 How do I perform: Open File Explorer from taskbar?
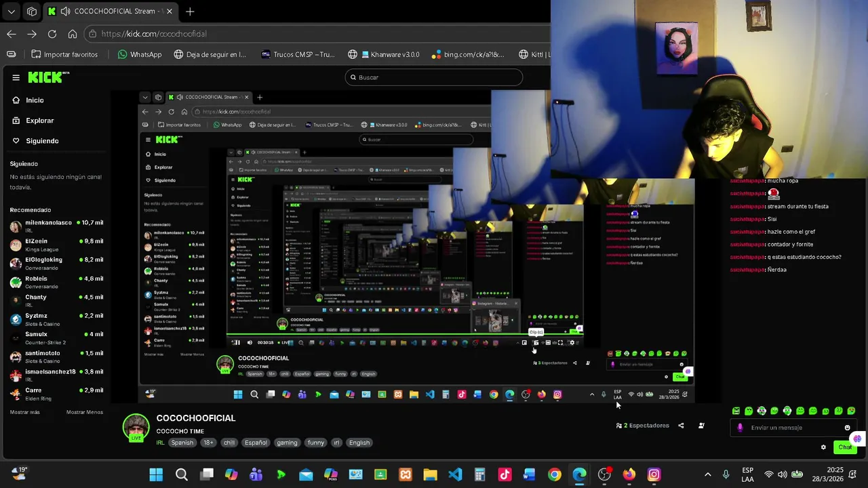430,474
